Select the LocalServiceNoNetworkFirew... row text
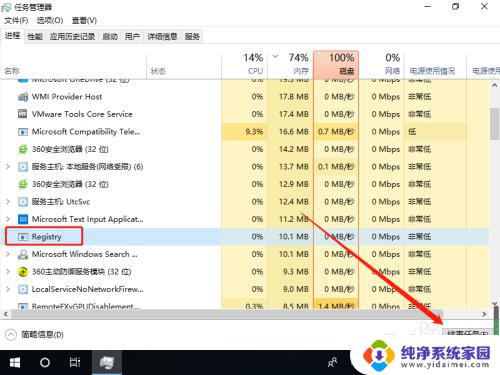Screen dimensions: 500x375 tap(87, 289)
